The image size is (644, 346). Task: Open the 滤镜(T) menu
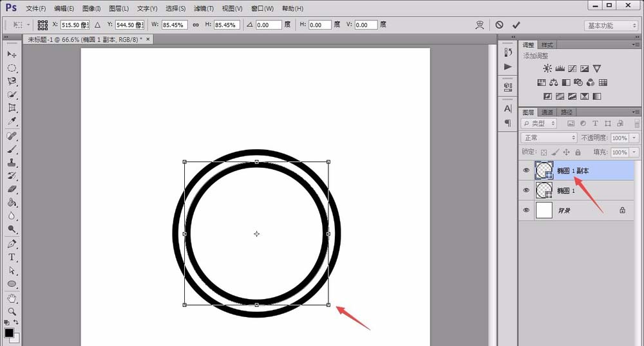[204, 8]
